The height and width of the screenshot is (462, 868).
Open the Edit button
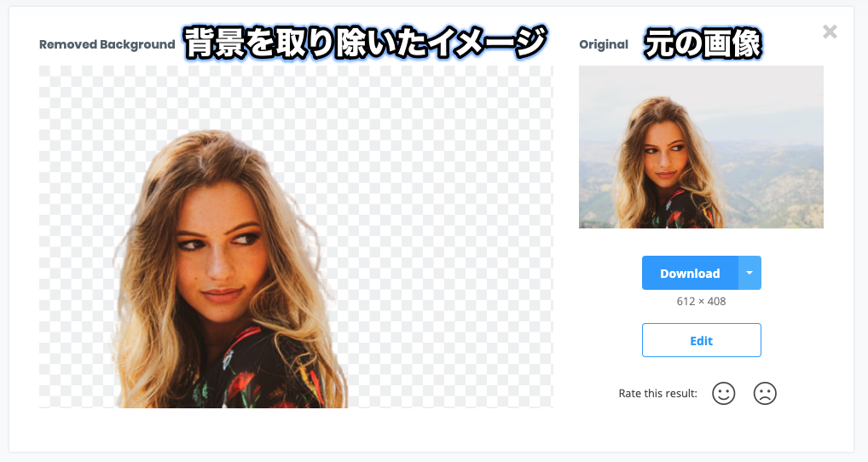(702, 340)
